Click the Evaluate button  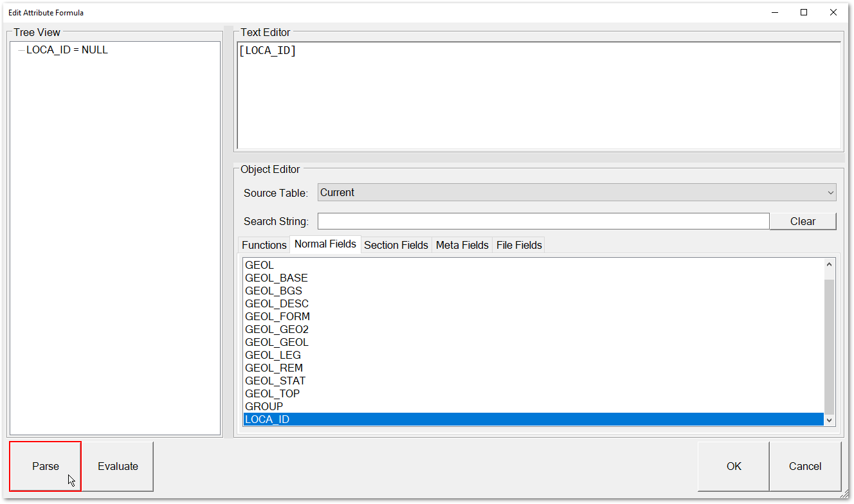click(118, 466)
